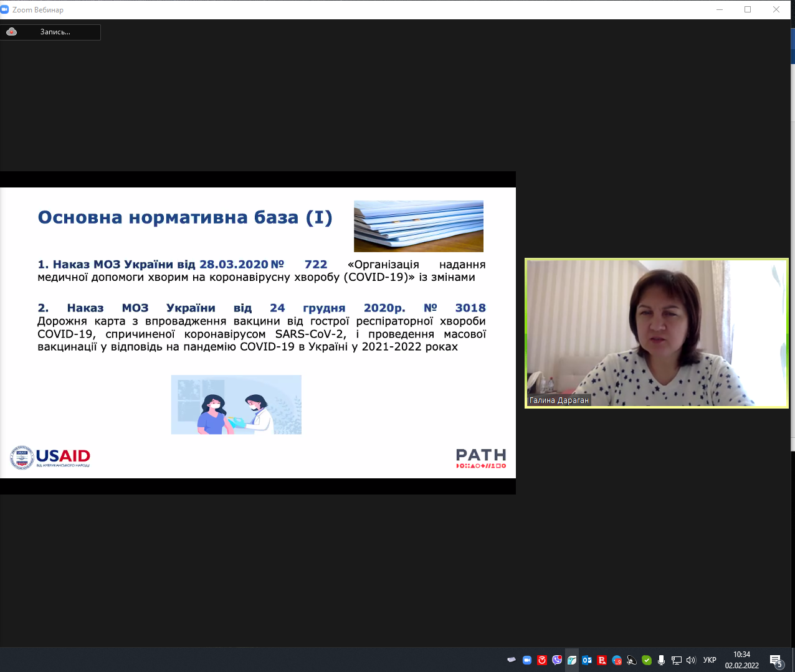This screenshot has width=795, height=672.
Task: Click the PATH logo on the slide
Action: tap(481, 458)
